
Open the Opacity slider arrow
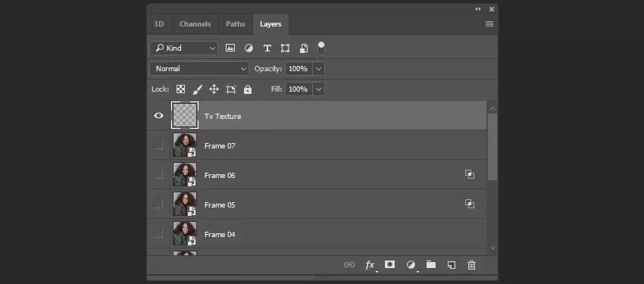(x=319, y=68)
